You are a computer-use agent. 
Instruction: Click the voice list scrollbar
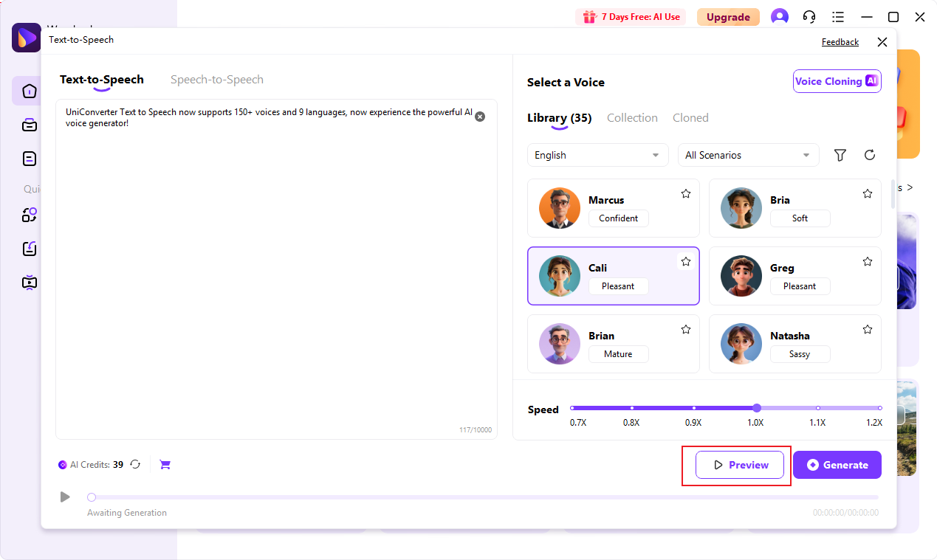click(893, 193)
